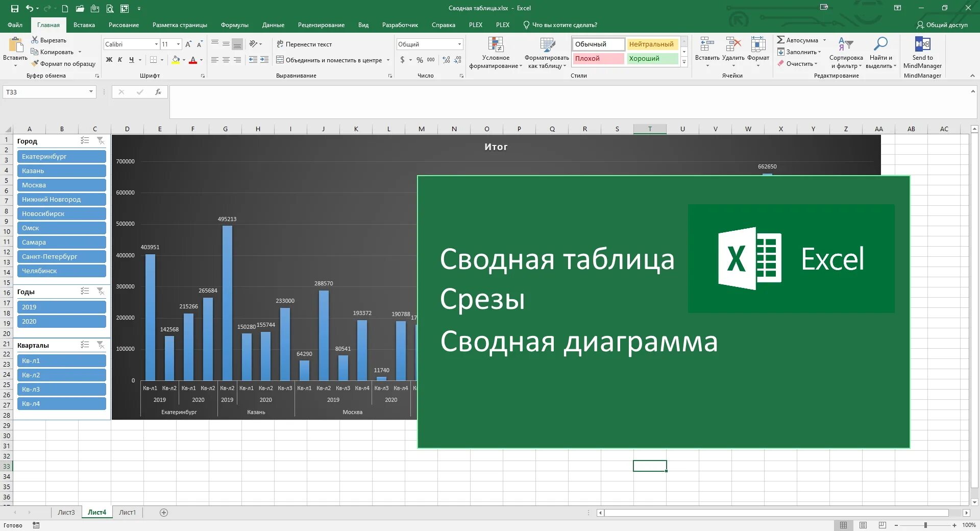The height and width of the screenshot is (531, 980).
Task: Click the fill color bucket swatch
Action: pyautogui.click(x=176, y=60)
